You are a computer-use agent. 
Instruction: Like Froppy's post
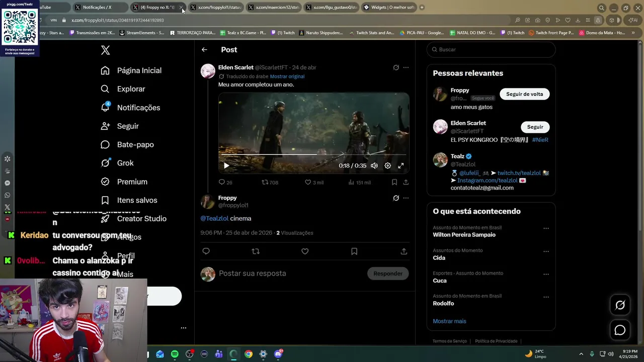[x=305, y=251]
